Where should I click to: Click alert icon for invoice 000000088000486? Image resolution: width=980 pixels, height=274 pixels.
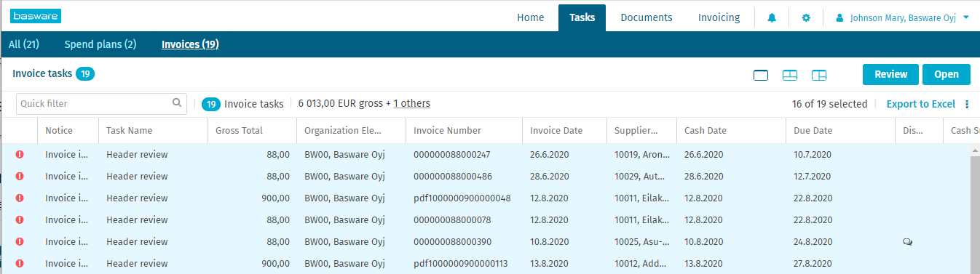coord(20,176)
